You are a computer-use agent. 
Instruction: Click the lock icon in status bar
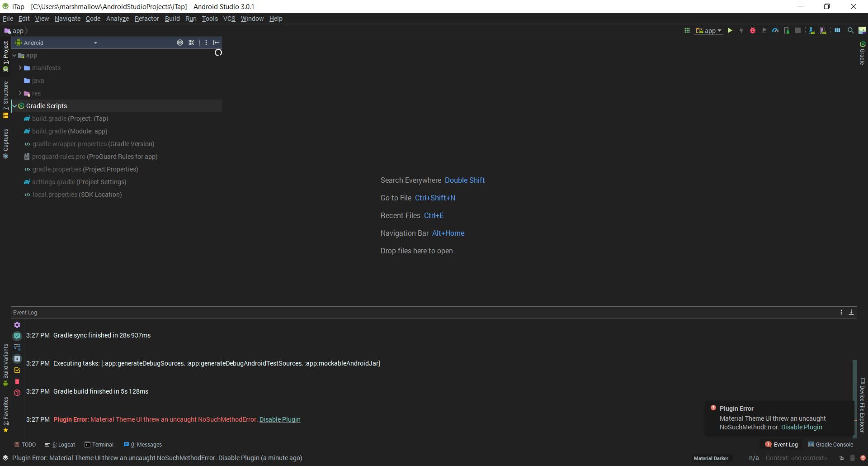point(841,458)
